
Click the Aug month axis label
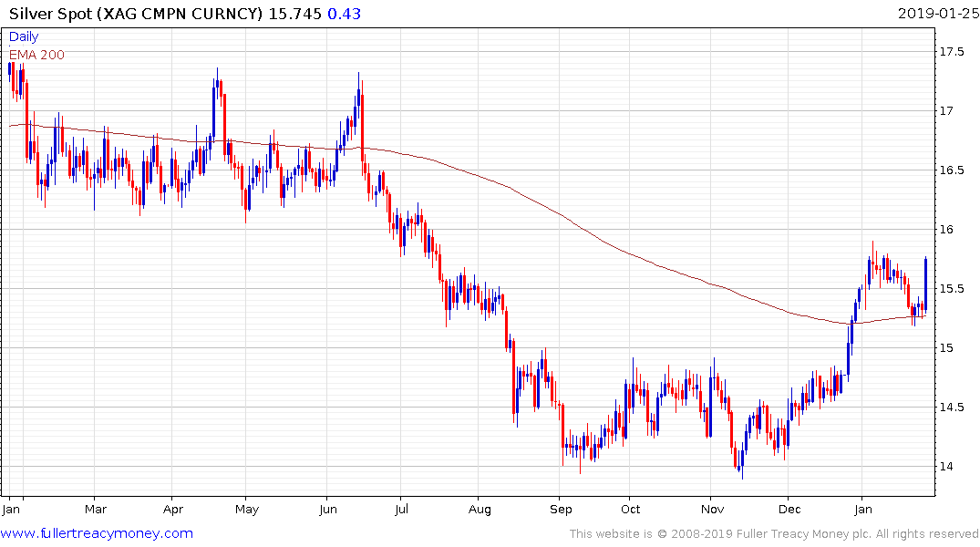[480, 511]
